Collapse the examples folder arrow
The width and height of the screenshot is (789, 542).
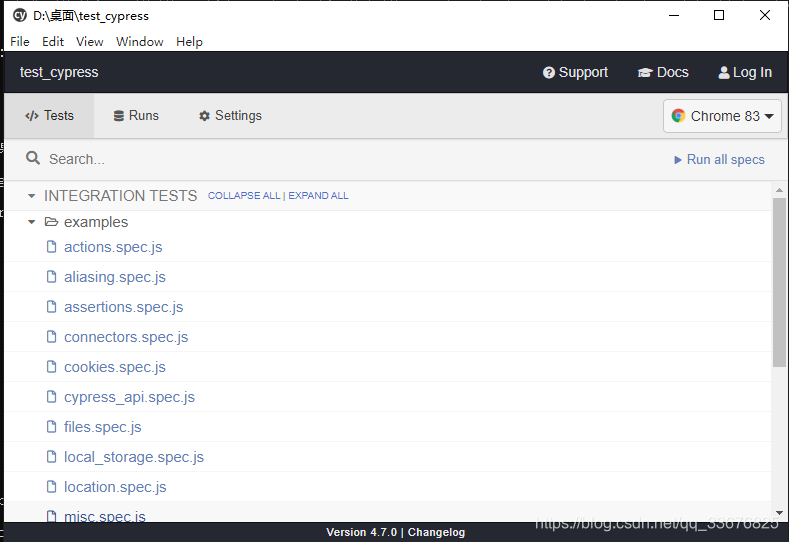31,222
